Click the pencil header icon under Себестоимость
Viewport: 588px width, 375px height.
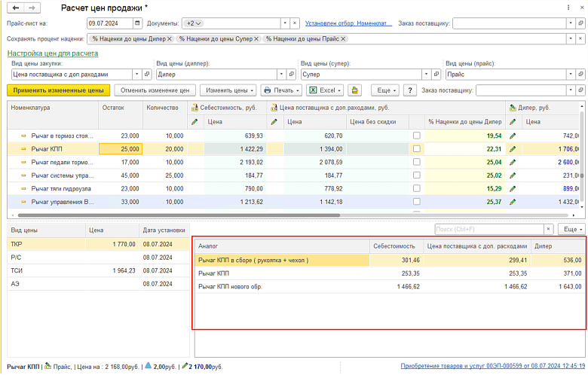tap(194, 122)
